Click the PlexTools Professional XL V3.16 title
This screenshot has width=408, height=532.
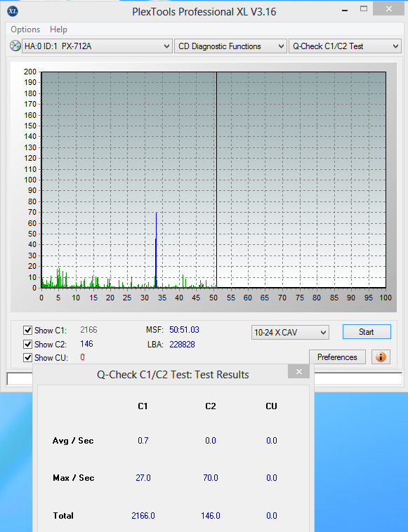tap(204, 11)
